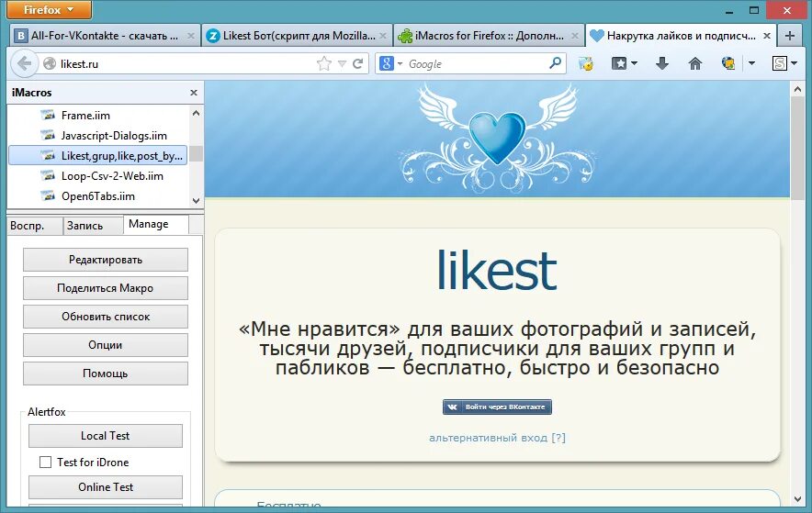Open the Firefox application menu
Viewport: 812px width, 513px height.
50,10
